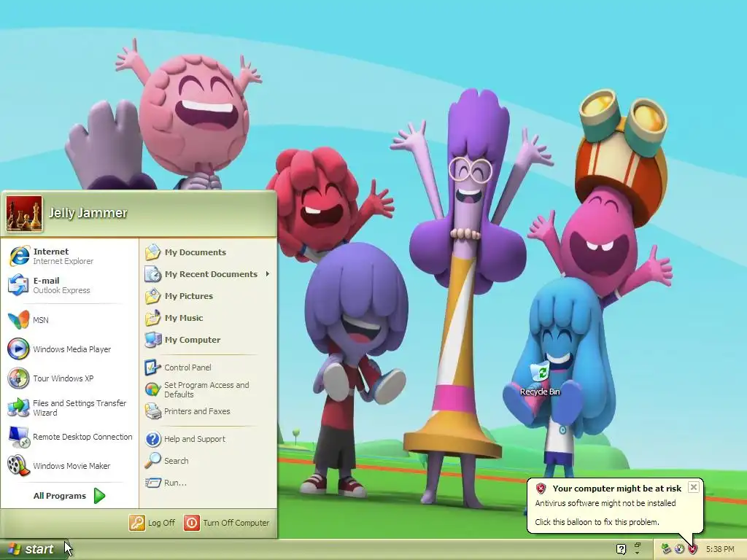Expand My Recent Documents submenu

coord(208,274)
